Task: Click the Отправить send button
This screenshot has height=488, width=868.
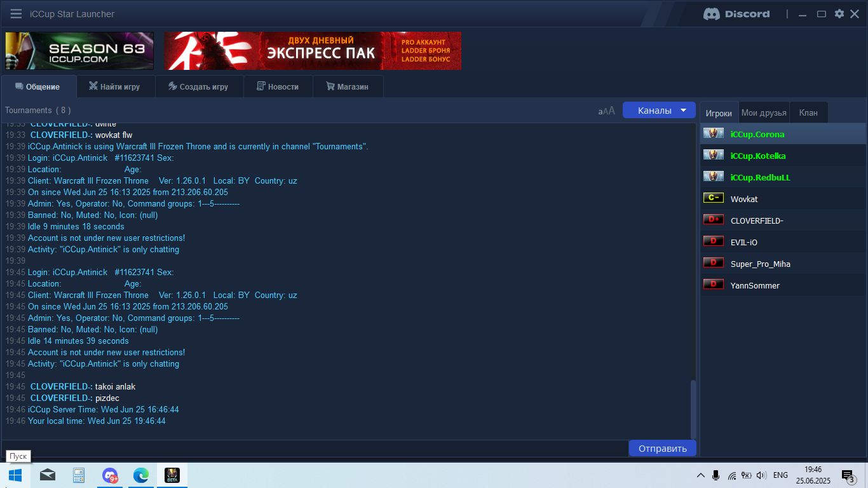Action: point(662,448)
